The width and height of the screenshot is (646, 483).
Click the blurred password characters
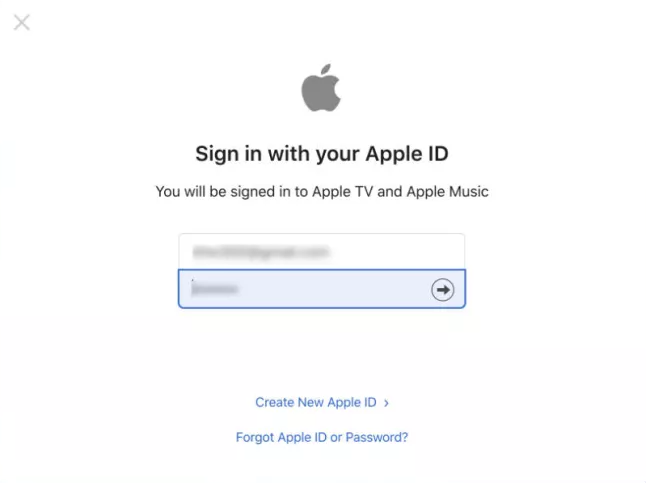pyautogui.click(x=215, y=289)
